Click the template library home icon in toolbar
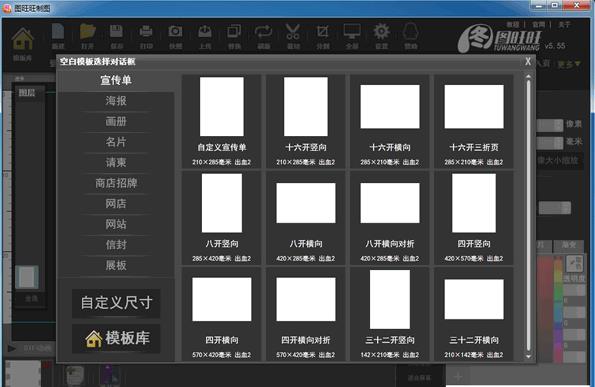595x387 pixels. point(22,39)
